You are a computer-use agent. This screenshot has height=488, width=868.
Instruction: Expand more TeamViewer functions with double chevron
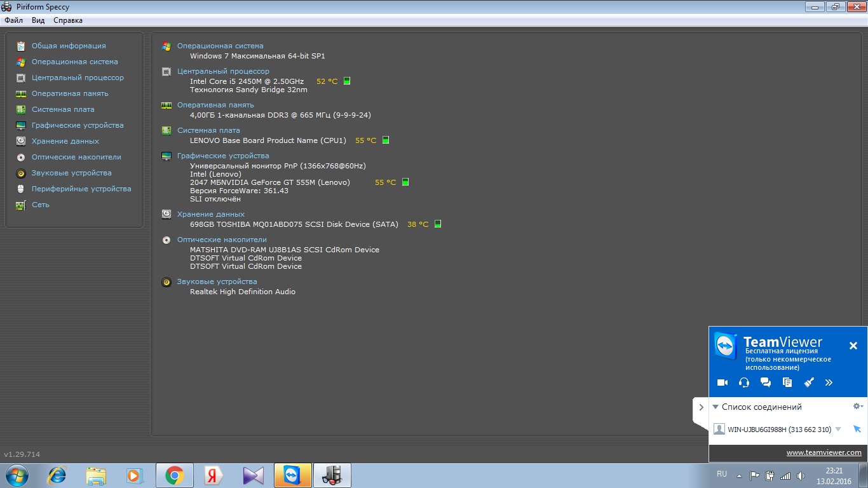pos(829,383)
